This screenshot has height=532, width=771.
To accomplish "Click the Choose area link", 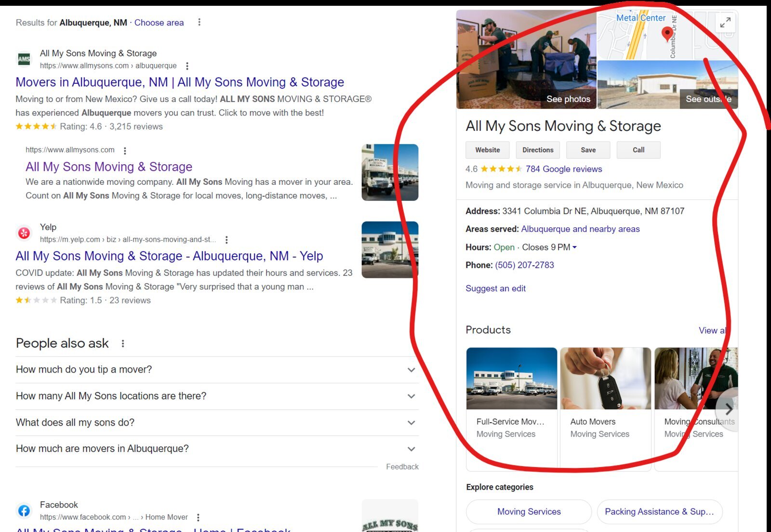I will 159,23.
